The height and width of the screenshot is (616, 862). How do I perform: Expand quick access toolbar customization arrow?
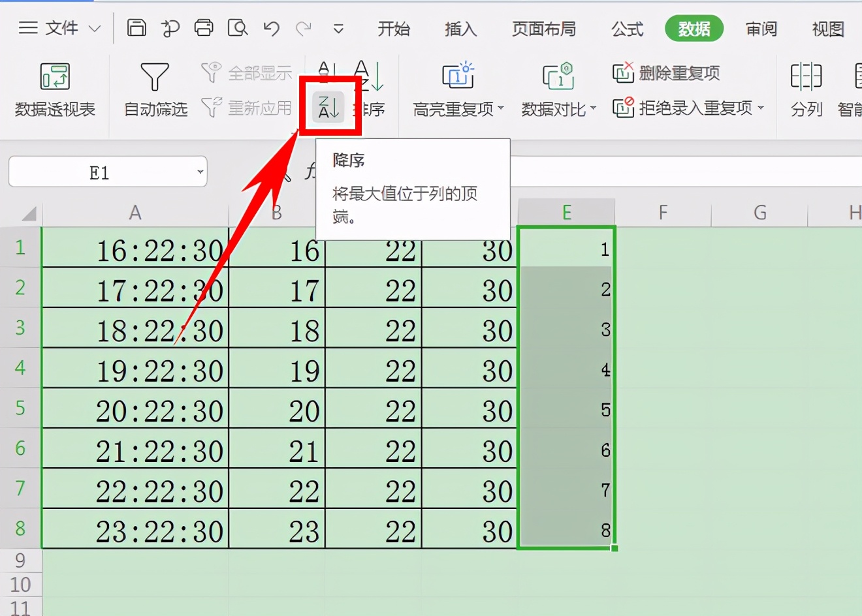[338, 29]
